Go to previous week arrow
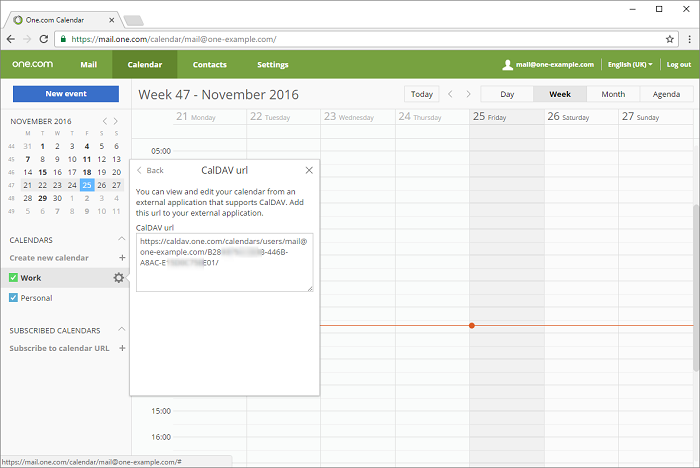The image size is (700, 468). (450, 94)
